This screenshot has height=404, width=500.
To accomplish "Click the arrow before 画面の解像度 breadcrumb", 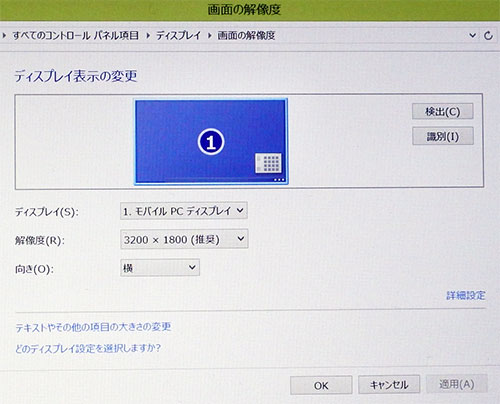I will pyautogui.click(x=209, y=35).
